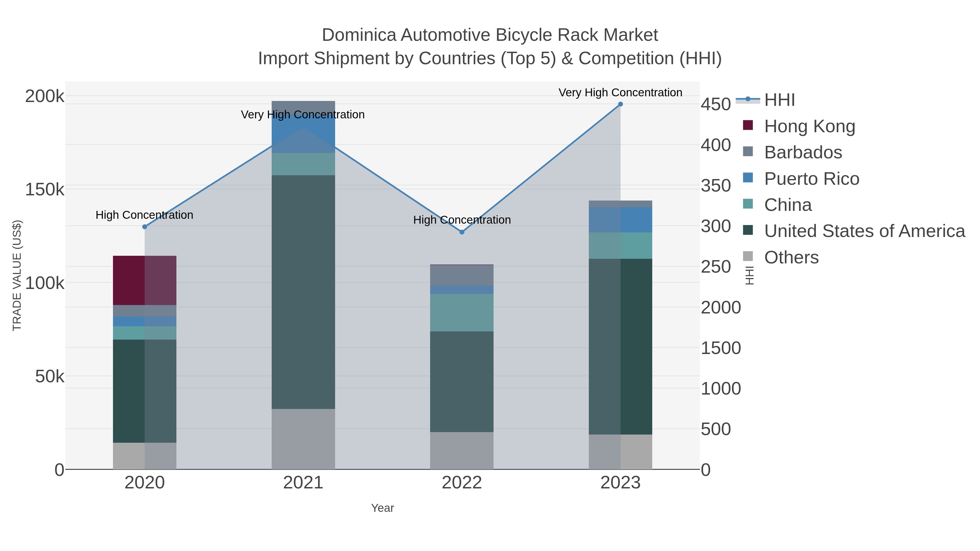Click the China segment of 2022 bar

point(462,313)
